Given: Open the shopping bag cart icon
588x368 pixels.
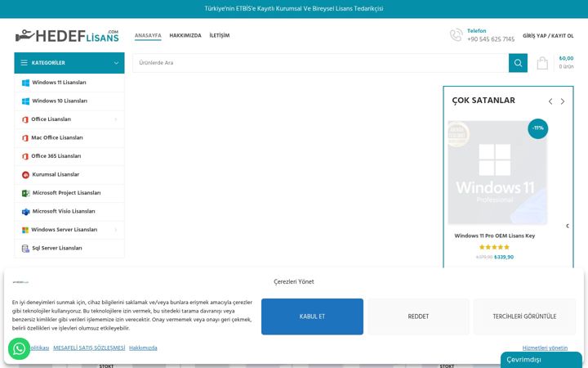Looking at the screenshot, I should click(x=542, y=63).
